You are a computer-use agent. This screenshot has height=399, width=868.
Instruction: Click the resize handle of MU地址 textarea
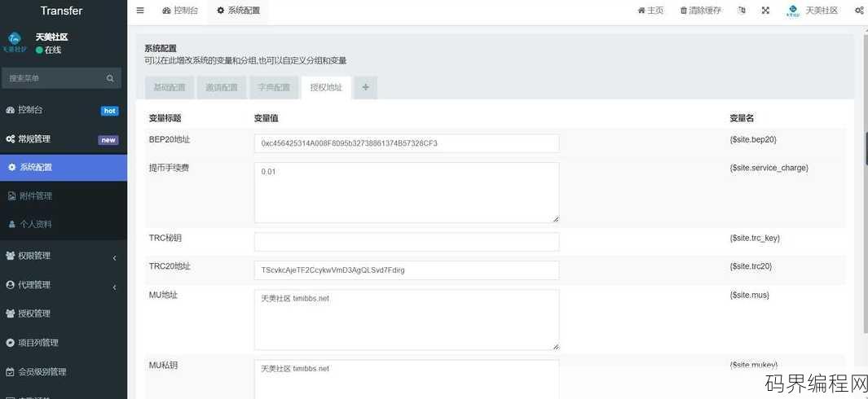pos(555,346)
